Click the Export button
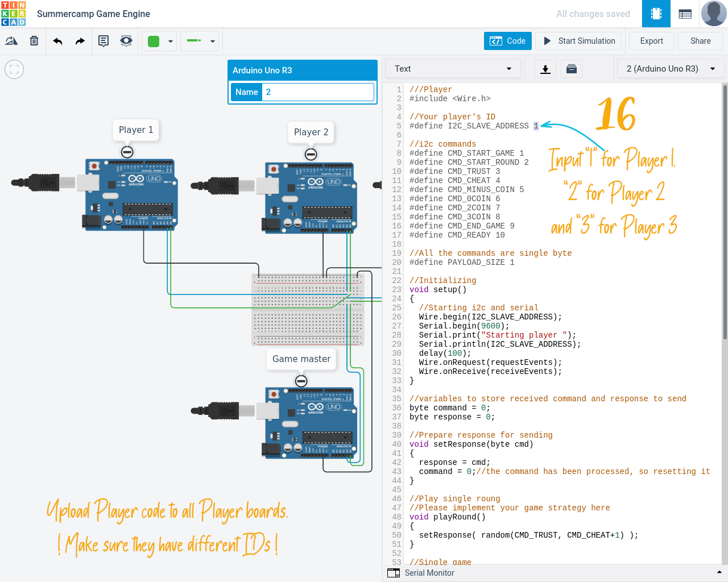The image size is (728, 582). 651,41
